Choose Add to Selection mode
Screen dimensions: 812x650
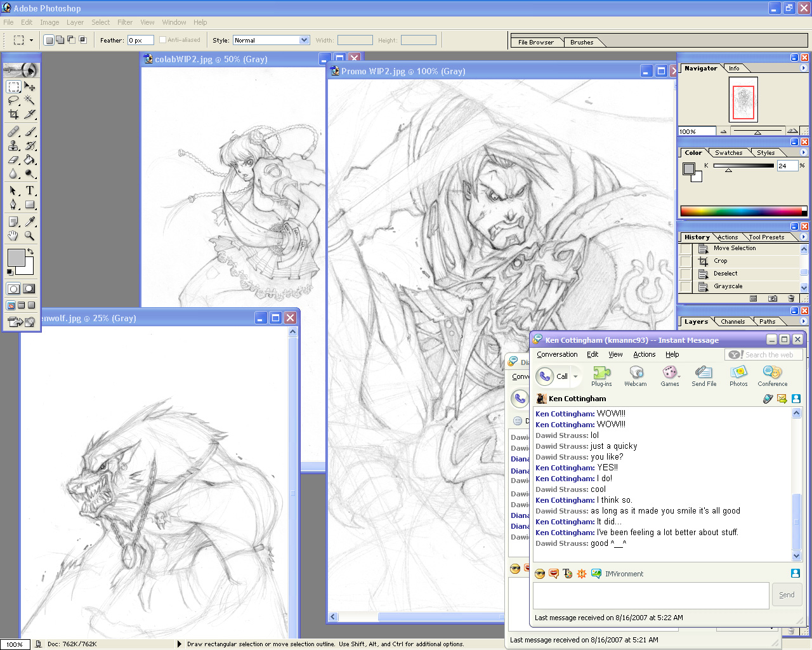(x=60, y=40)
